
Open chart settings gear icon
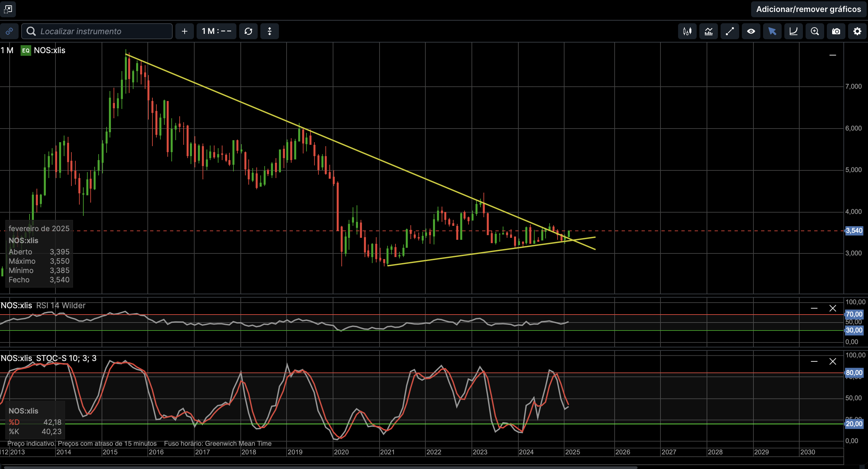(857, 31)
